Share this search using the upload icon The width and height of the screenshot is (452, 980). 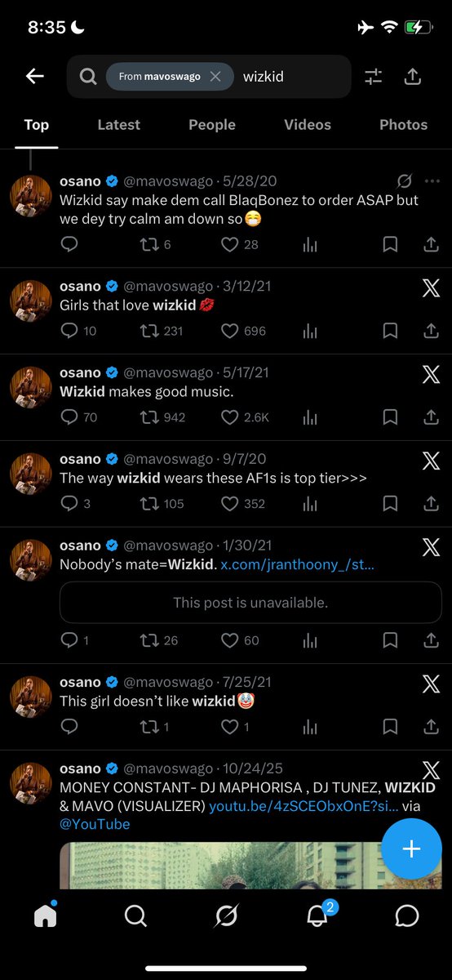tap(413, 77)
